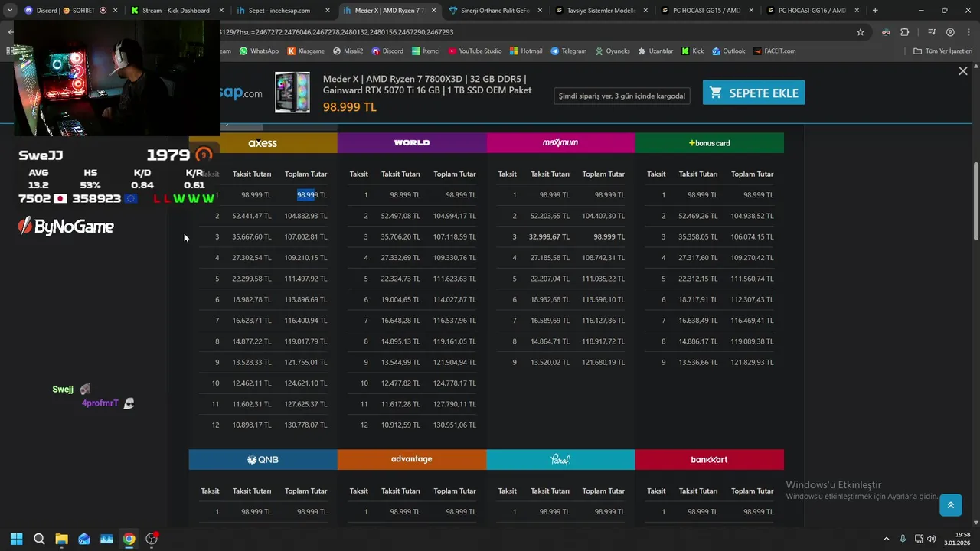Select the QNB card header
Viewport: 980px width, 551px height.
click(x=263, y=460)
